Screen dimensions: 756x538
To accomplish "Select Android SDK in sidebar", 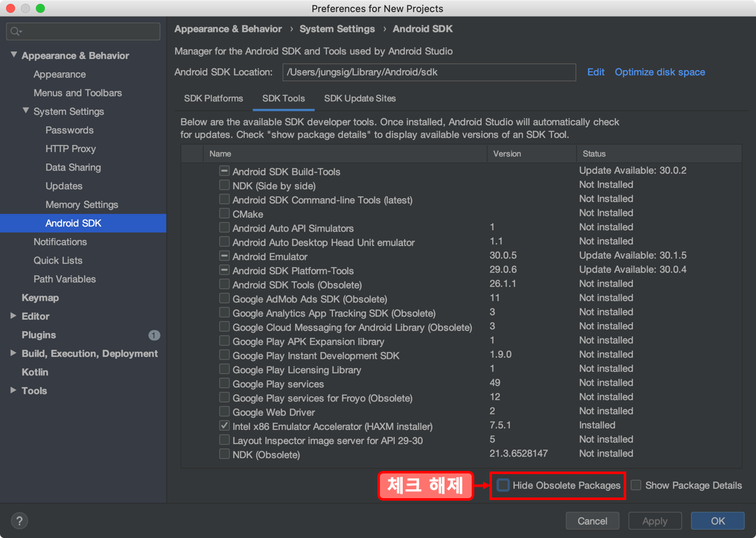I will pyautogui.click(x=83, y=223).
